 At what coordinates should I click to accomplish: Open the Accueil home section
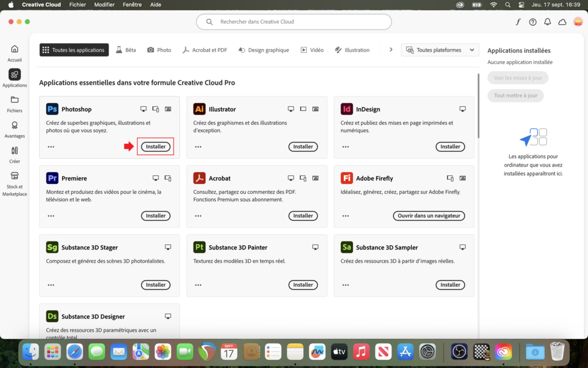pyautogui.click(x=14, y=53)
